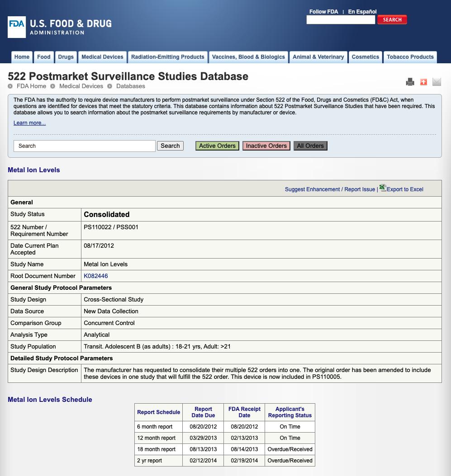
Task: Click the printer icon
Action: [410, 82]
